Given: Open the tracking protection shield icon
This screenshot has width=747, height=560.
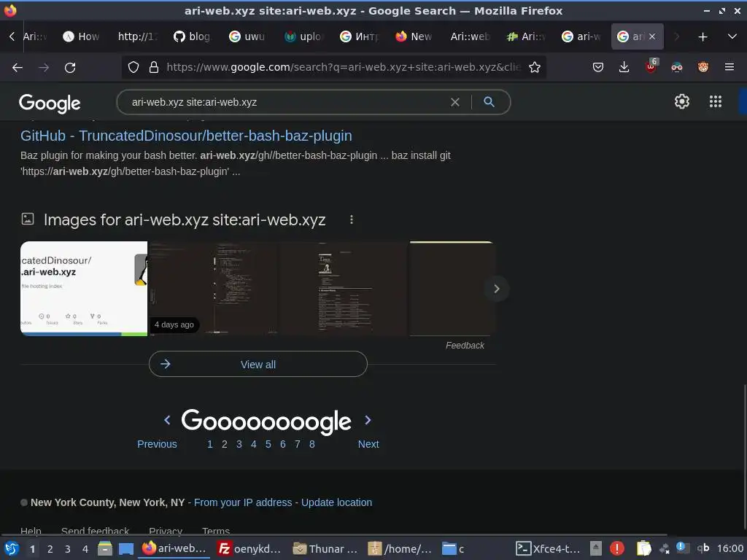Looking at the screenshot, I should [133, 68].
